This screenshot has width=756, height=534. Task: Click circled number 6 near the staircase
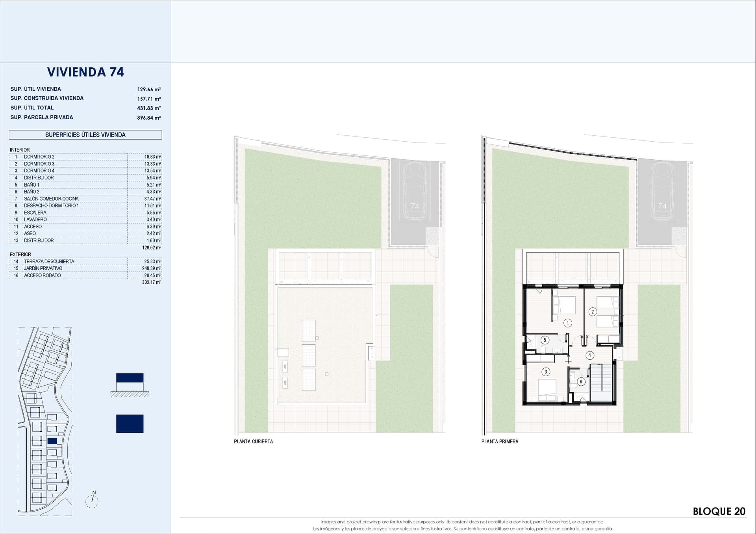pos(581,381)
